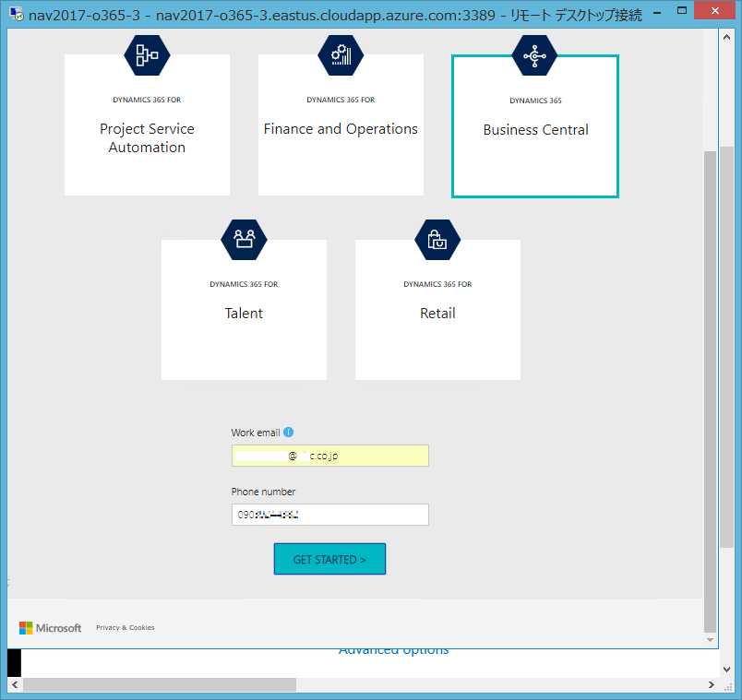
Task: Focus the Work email input field
Action: [330, 456]
